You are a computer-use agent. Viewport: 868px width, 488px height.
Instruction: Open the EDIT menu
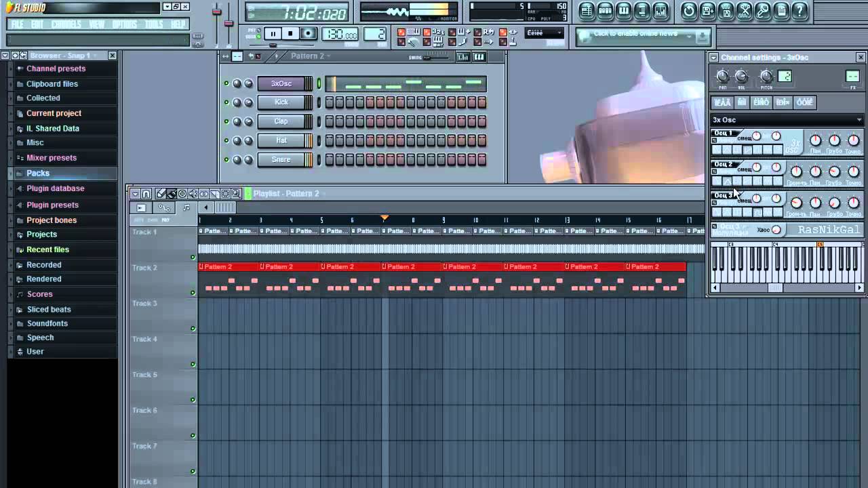37,24
